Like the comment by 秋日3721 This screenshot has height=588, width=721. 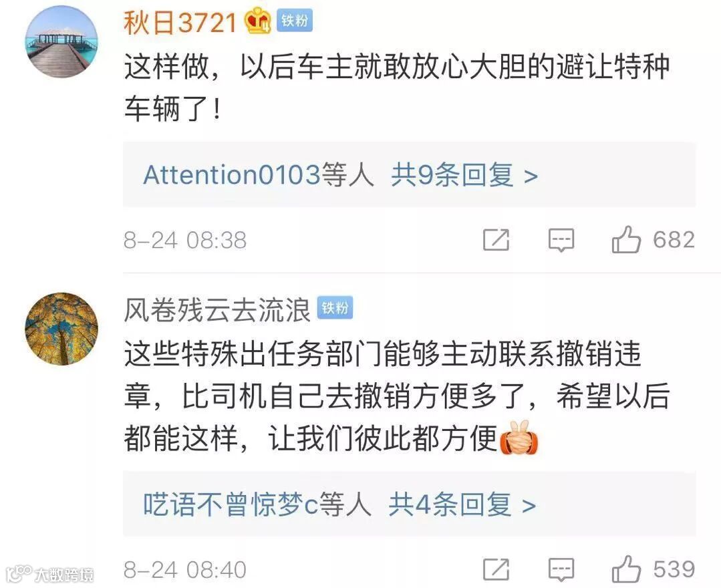(x=626, y=239)
